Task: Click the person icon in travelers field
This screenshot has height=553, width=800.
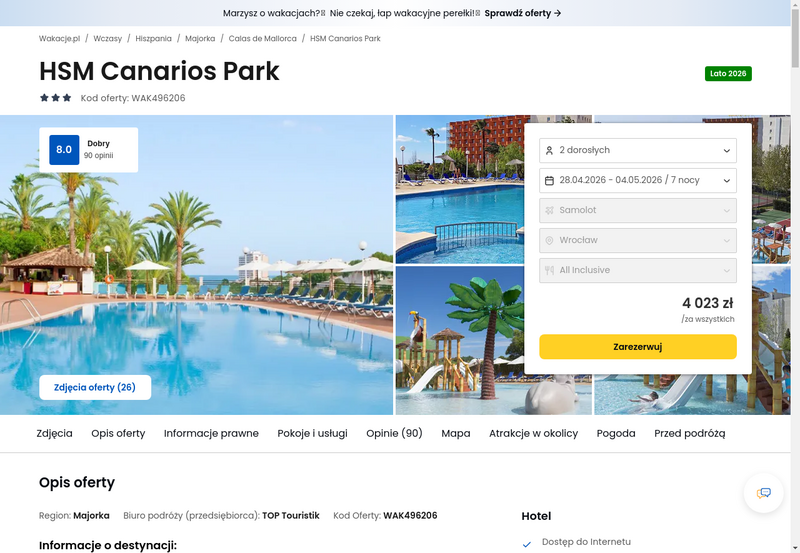Action: tap(549, 150)
